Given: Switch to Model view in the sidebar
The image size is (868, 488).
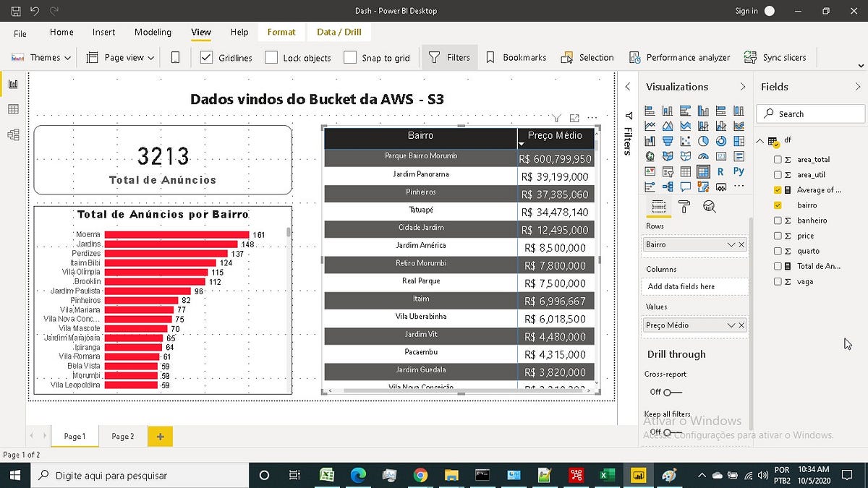Looking at the screenshot, I should [x=12, y=134].
